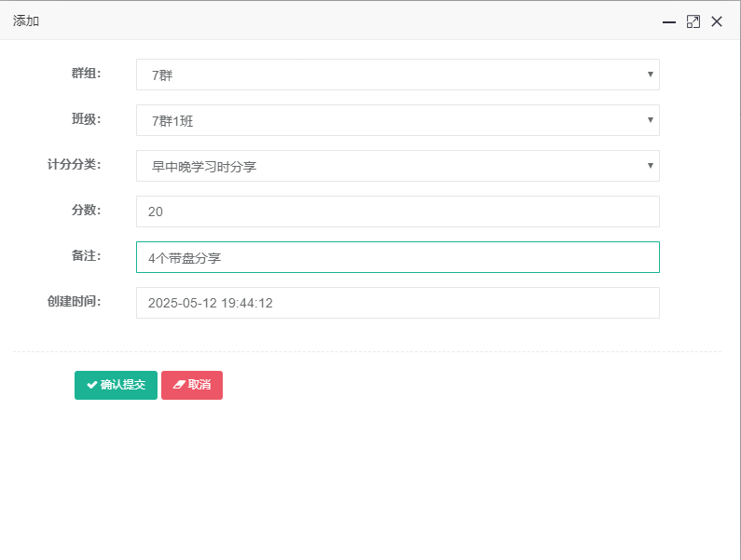Focus the 分数 field containing 20
The width and height of the screenshot is (741, 560).
pyautogui.click(x=397, y=212)
